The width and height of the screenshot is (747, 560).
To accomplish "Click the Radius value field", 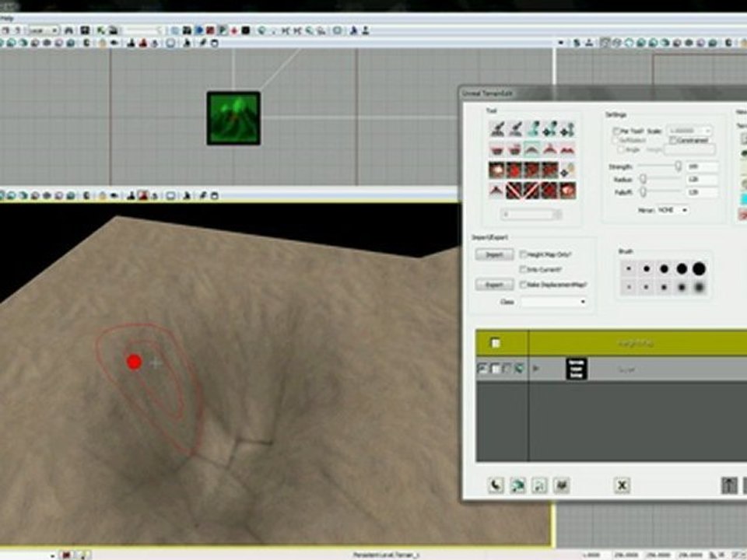I will (702, 180).
